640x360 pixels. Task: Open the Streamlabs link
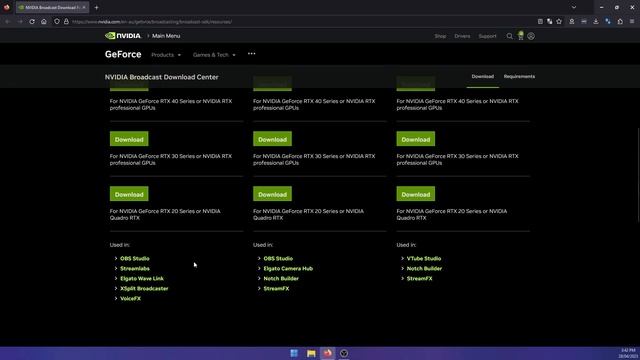tap(135, 269)
